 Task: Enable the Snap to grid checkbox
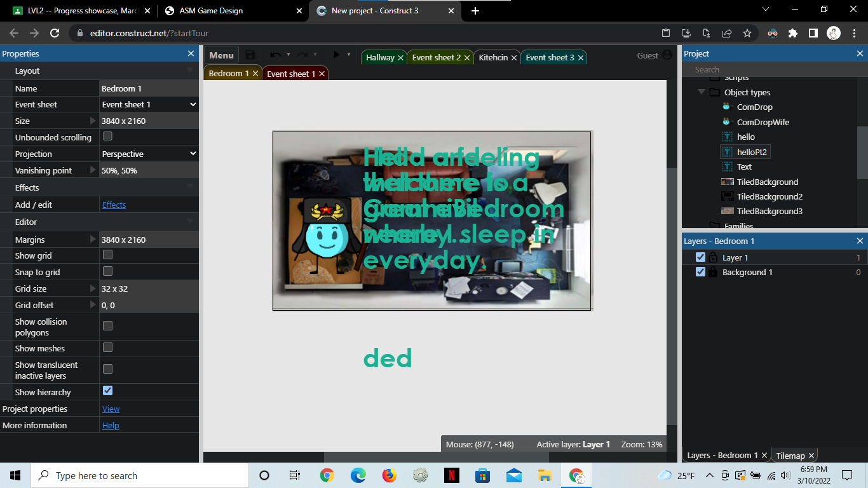[108, 271]
